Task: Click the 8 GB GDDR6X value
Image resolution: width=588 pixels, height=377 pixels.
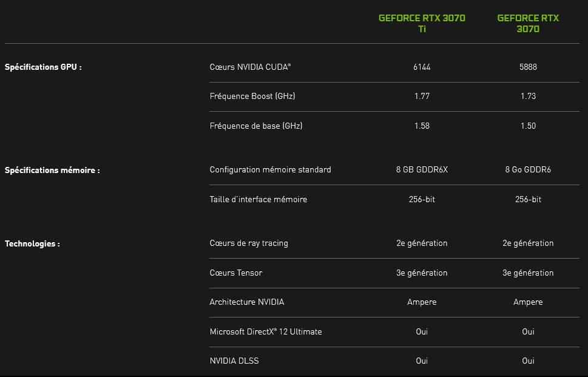Action: (422, 169)
